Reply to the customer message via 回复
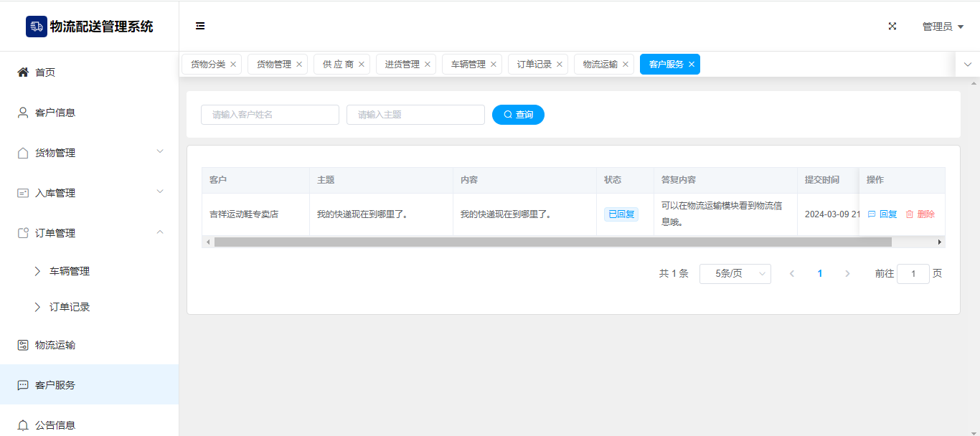This screenshot has height=436, width=980. (882, 214)
